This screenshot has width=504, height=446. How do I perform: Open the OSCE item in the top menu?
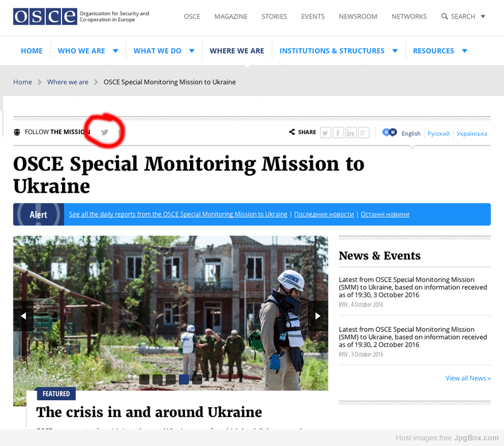click(x=192, y=16)
